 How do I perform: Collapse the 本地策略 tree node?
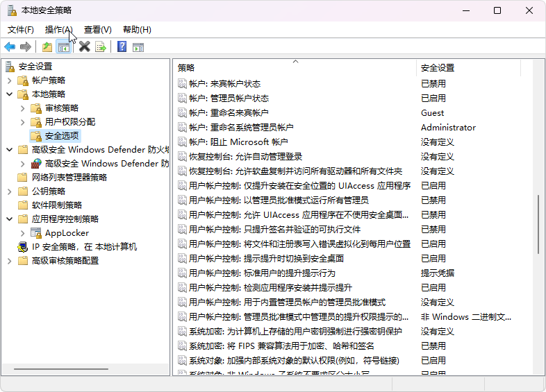9,94
